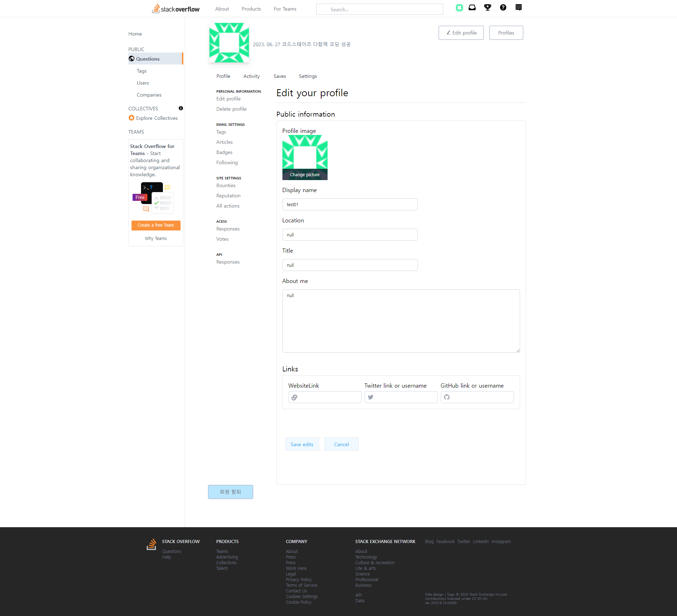The height and width of the screenshot is (616, 677).
Task: Open the achievements trophy icon
Action: 488,8
